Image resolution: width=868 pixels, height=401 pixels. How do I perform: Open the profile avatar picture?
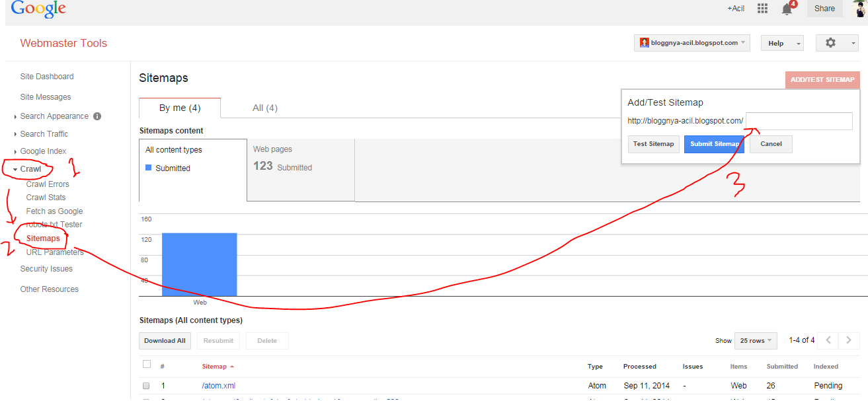point(860,9)
